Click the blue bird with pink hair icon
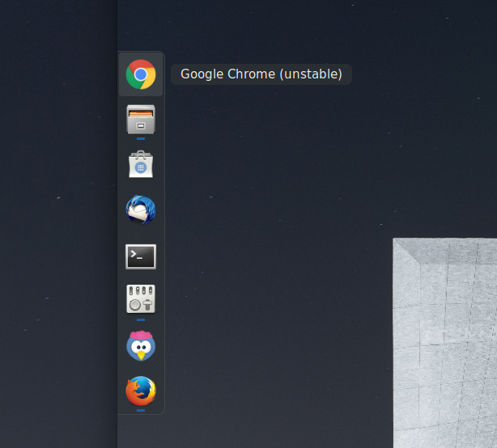The image size is (497, 448). pyautogui.click(x=141, y=346)
